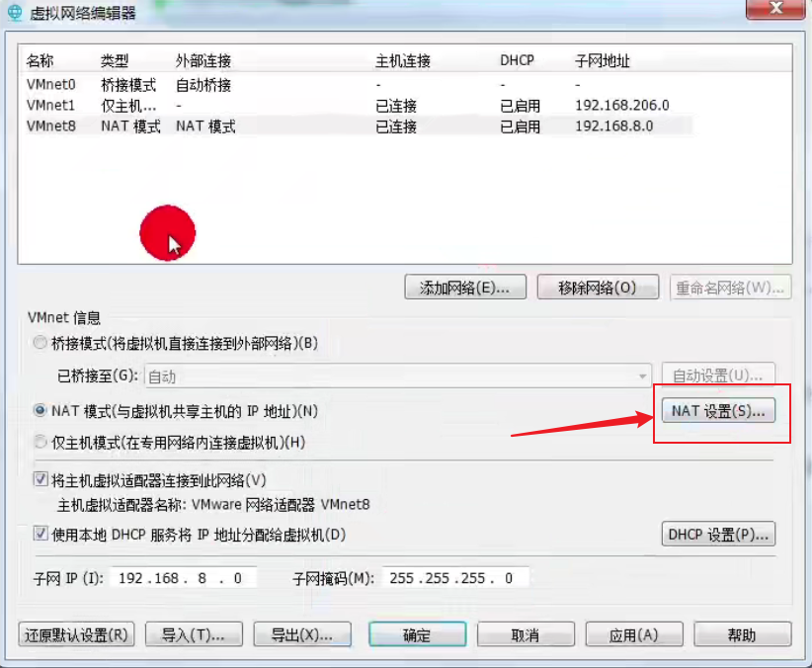Select the 桥接模式 radio button
The height and width of the screenshot is (668, 812).
pos(40,343)
